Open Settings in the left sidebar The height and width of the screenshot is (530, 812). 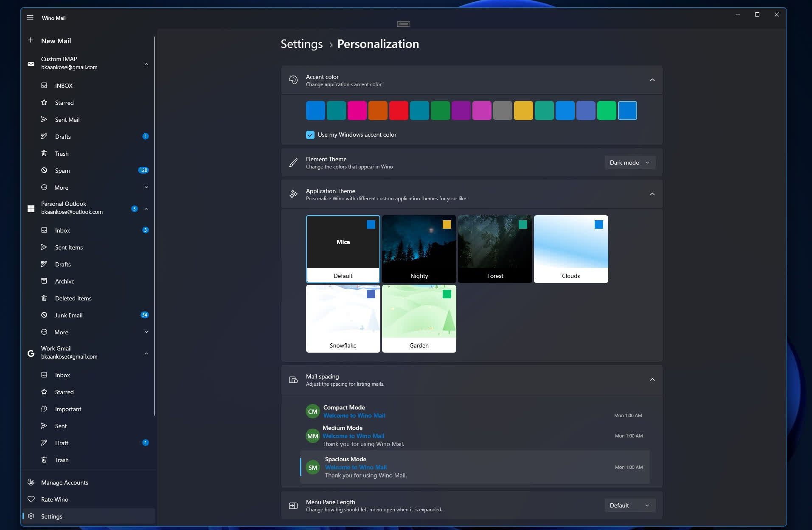tap(52, 516)
